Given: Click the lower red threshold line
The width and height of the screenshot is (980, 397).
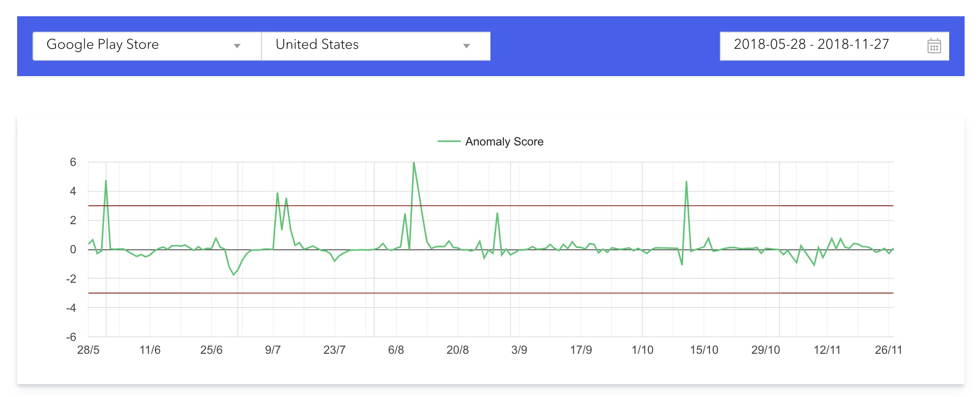Looking at the screenshot, I should [556, 293].
